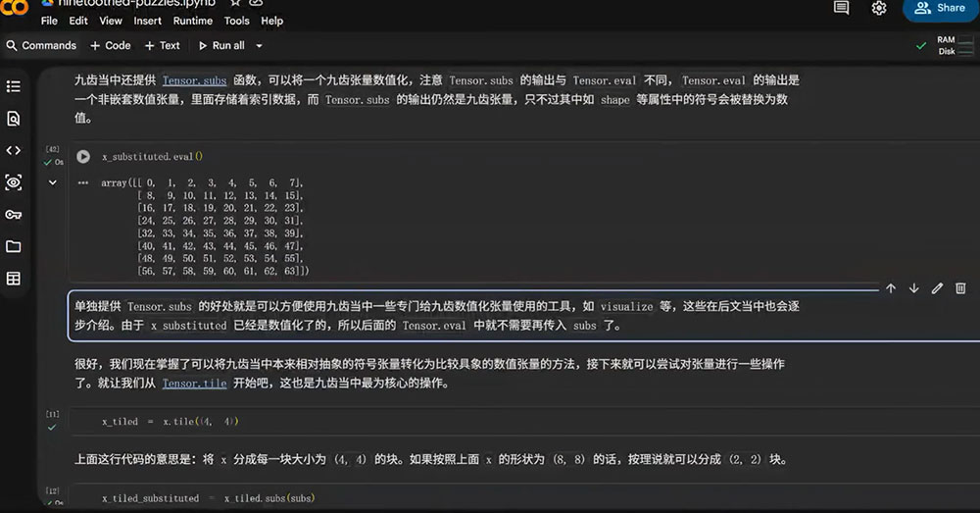Image resolution: width=980 pixels, height=513 pixels.
Task: Expand the Run all dropdown arrow
Action: point(259,46)
